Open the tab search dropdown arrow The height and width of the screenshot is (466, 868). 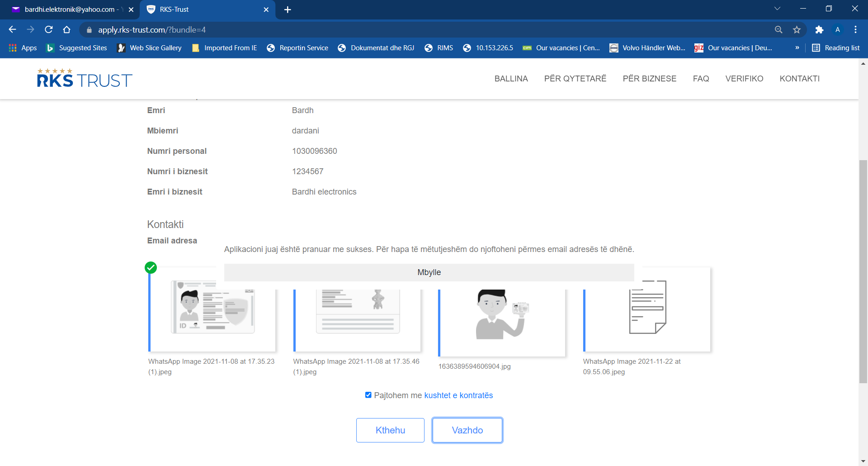coord(777,9)
